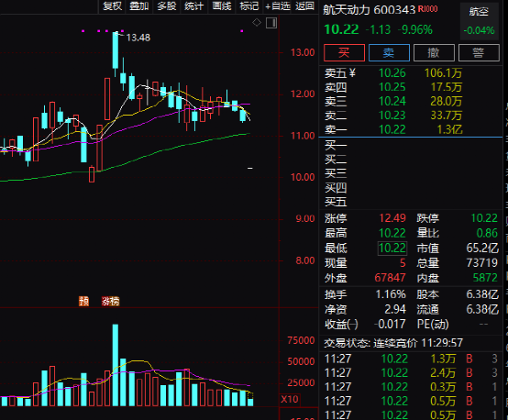Screen dimensions: 508x420
Task: Select 卖三 price 10.24
Action: [392, 101]
